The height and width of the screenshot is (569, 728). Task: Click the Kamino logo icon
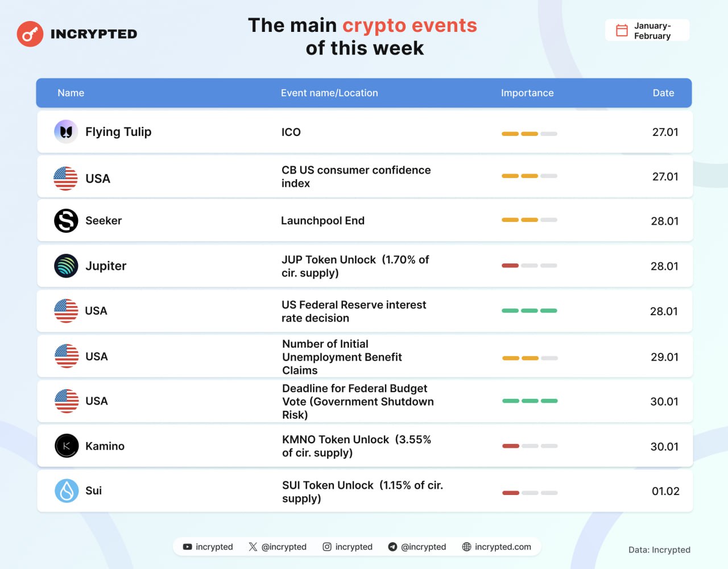point(67,446)
